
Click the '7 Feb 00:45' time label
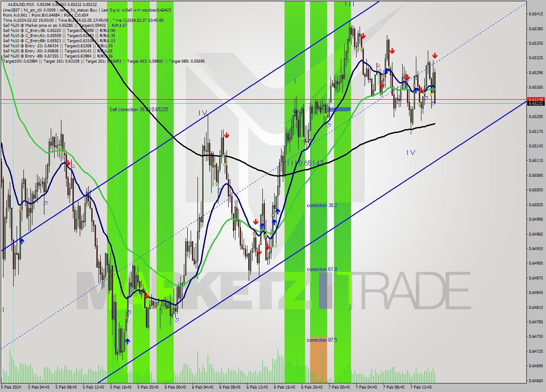[x=339, y=387]
